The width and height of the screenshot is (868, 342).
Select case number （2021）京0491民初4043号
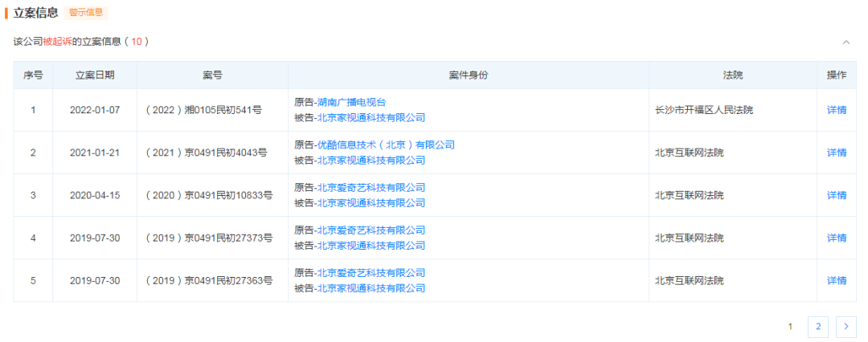point(207,153)
